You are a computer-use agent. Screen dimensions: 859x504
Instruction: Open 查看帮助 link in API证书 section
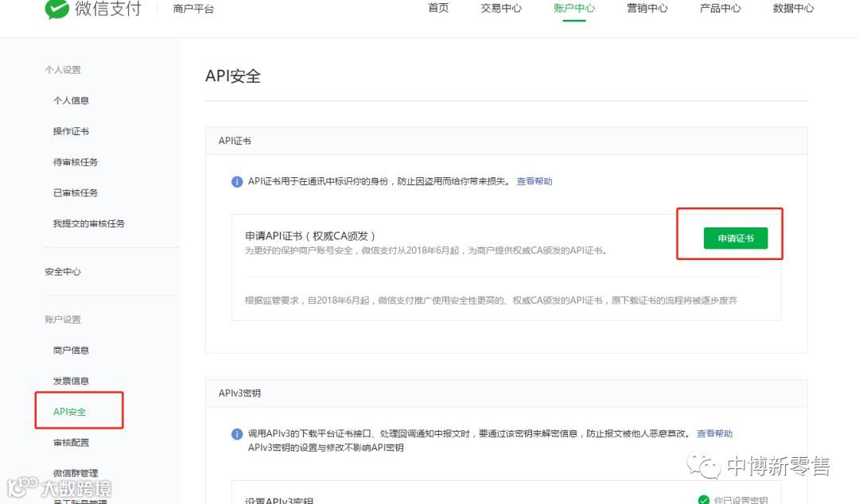pos(534,181)
